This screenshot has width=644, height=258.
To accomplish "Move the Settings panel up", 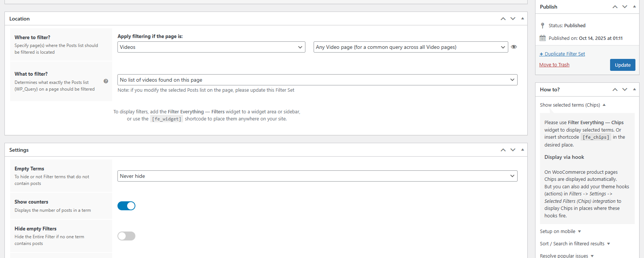I will tap(503, 150).
